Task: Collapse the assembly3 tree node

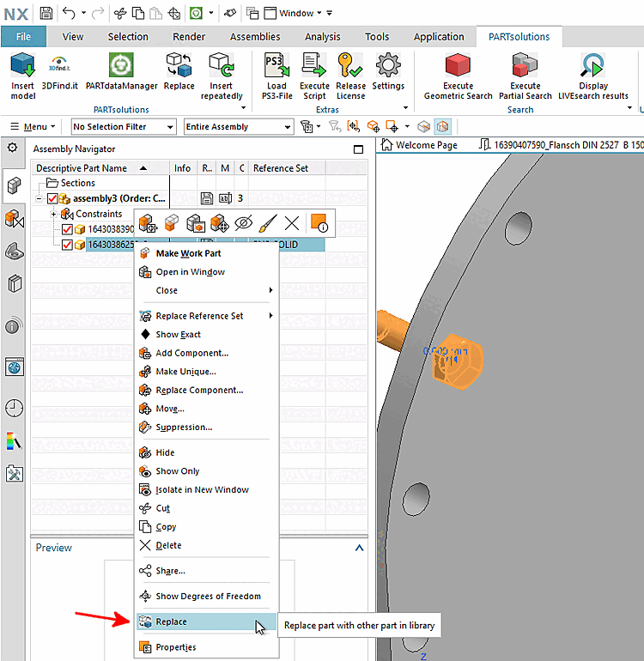Action: [39, 198]
